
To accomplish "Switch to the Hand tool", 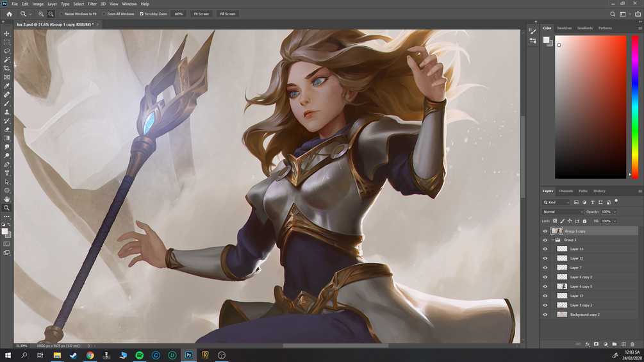I will (x=6, y=199).
